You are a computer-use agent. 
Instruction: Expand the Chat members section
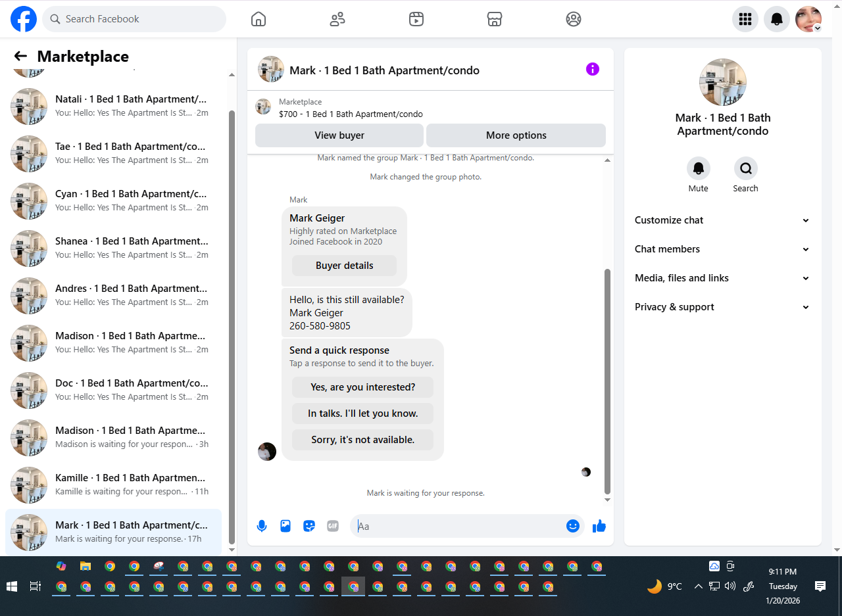(722, 249)
